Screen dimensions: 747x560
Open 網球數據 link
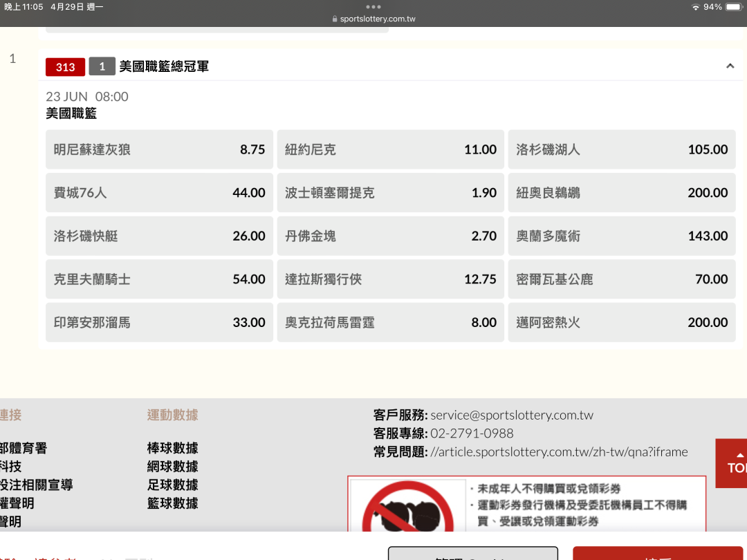pyautogui.click(x=172, y=467)
